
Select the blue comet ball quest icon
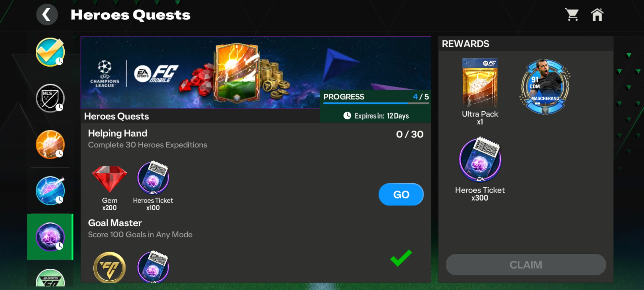[x=50, y=190]
